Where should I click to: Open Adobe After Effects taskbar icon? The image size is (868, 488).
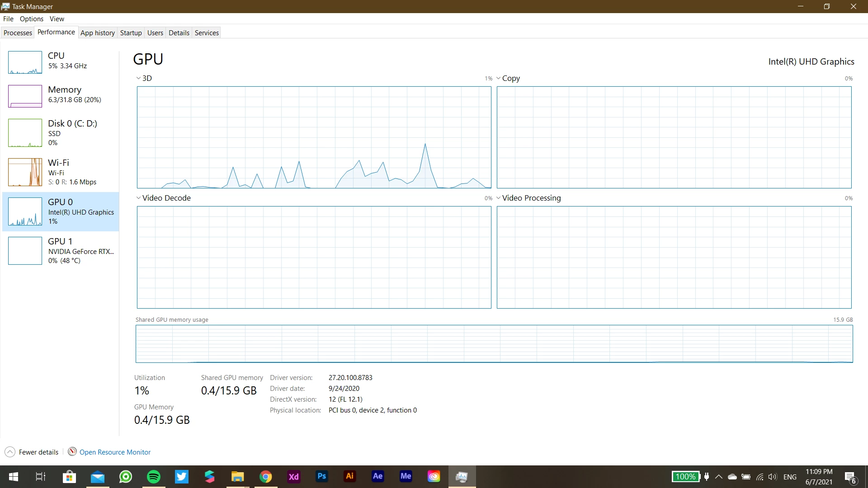(x=377, y=476)
